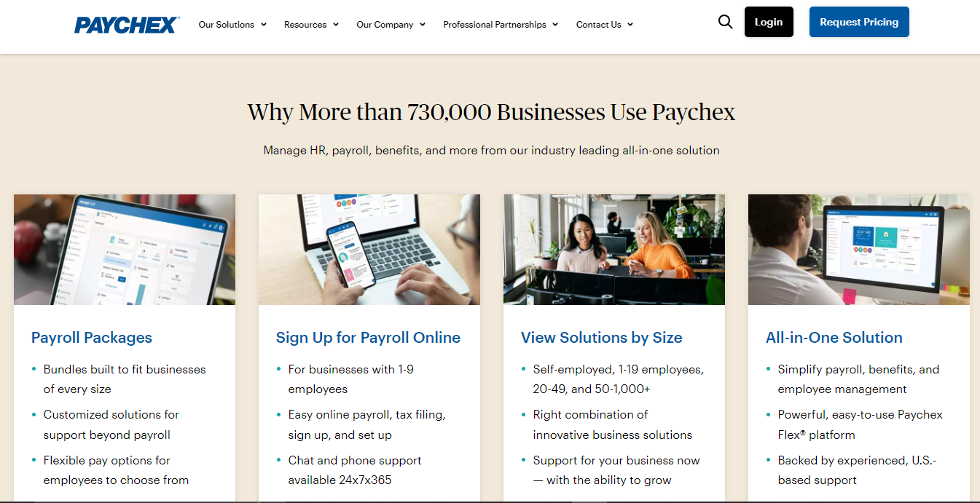Viewport: 980px width, 503px height.
Task: Click the two women at desk image
Action: 614,250
